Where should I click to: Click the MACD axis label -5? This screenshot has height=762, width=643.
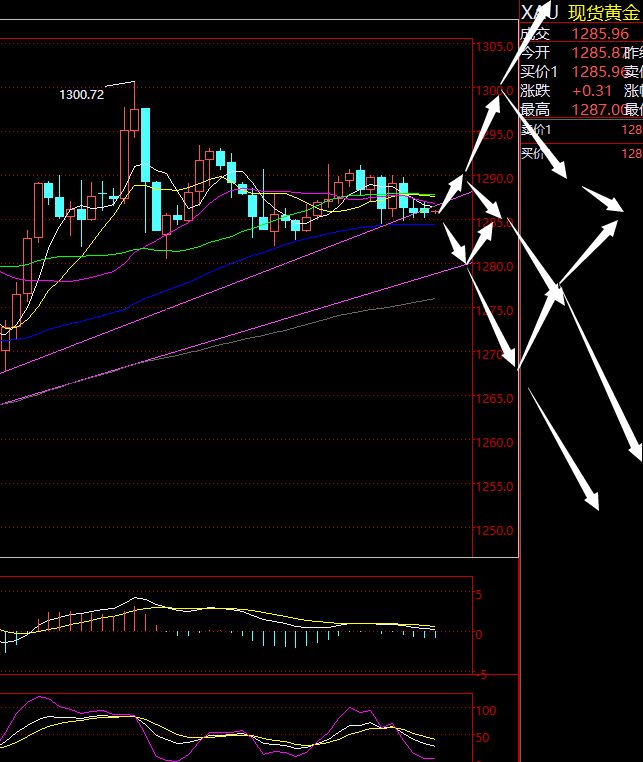pos(482,675)
